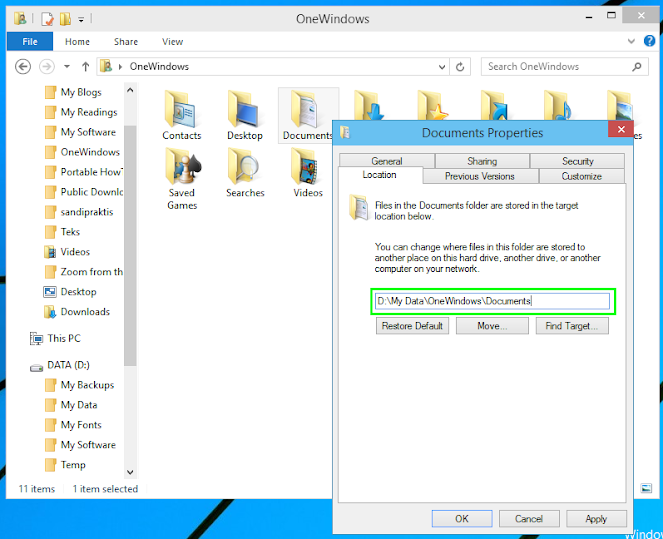The height and width of the screenshot is (539, 663).
Task: Click the Move... button
Action: point(492,326)
